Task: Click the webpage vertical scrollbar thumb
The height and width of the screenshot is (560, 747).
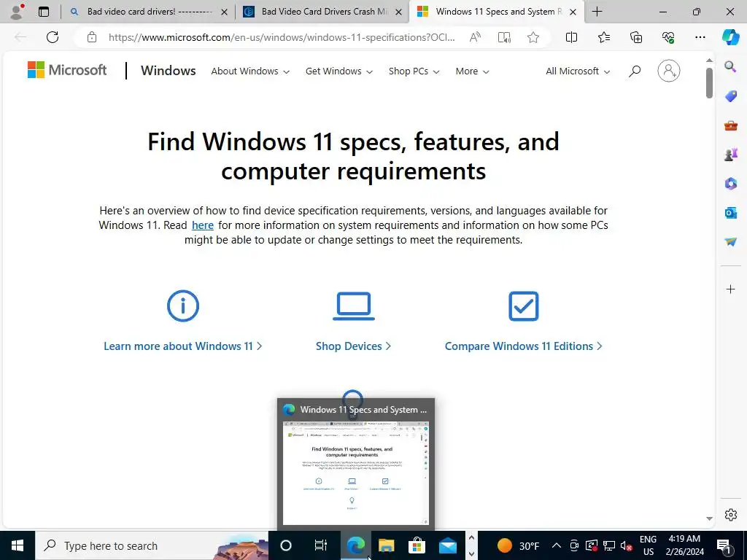Action: 709,83
